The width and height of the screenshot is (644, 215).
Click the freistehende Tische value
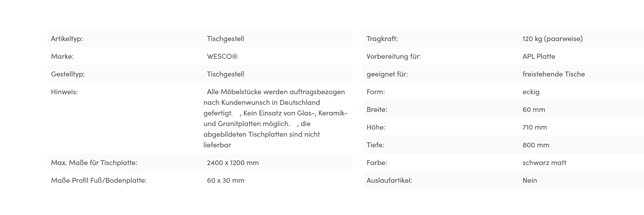pyautogui.click(x=554, y=74)
